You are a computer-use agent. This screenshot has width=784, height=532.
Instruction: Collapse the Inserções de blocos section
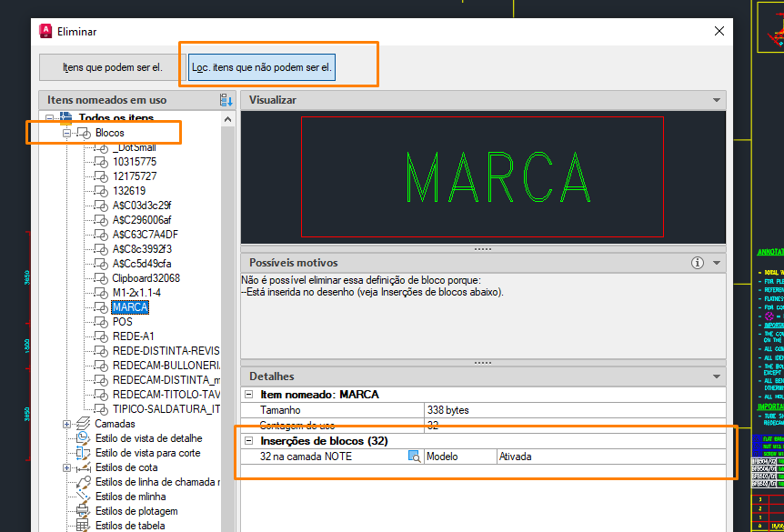click(x=250, y=441)
